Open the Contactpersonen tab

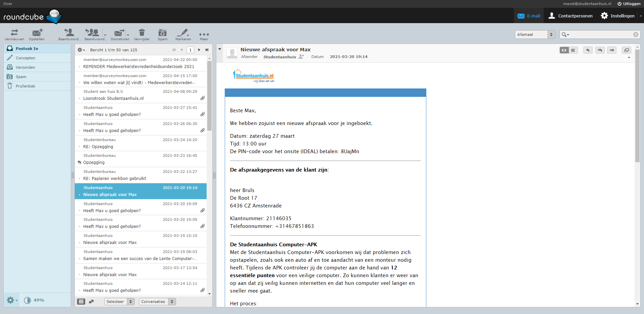click(570, 16)
